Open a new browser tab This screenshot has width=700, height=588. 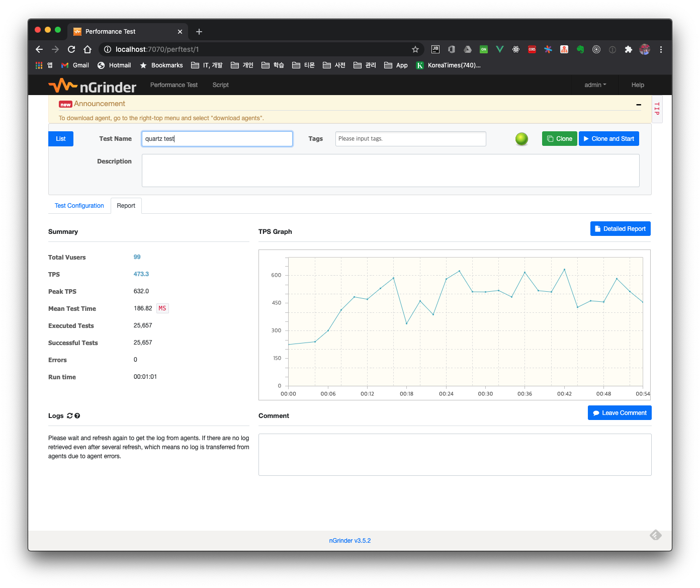(x=199, y=32)
